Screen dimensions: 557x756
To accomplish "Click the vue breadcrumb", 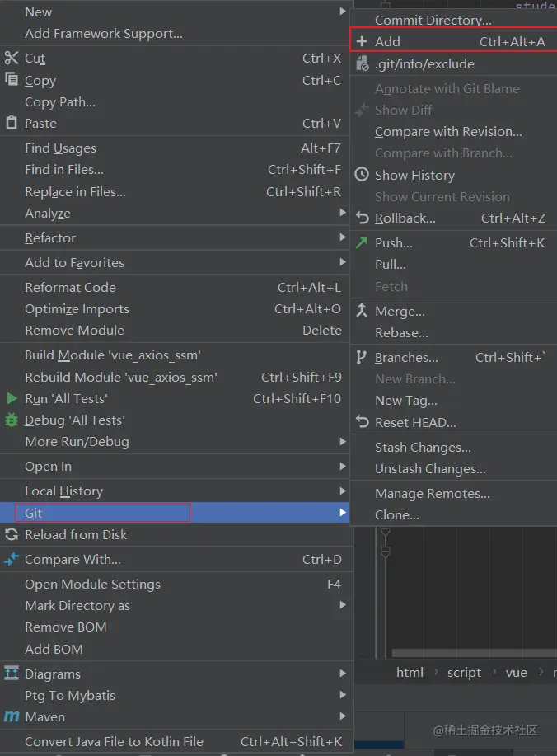I will (x=516, y=672).
